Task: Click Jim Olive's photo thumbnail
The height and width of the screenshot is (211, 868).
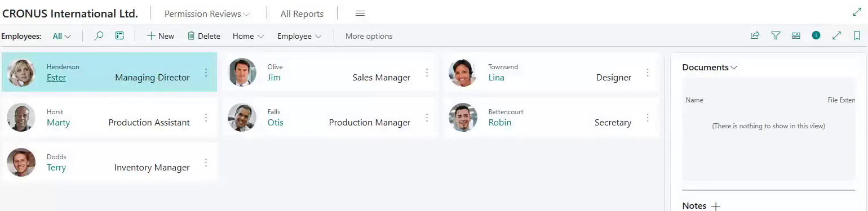Action: point(242,72)
